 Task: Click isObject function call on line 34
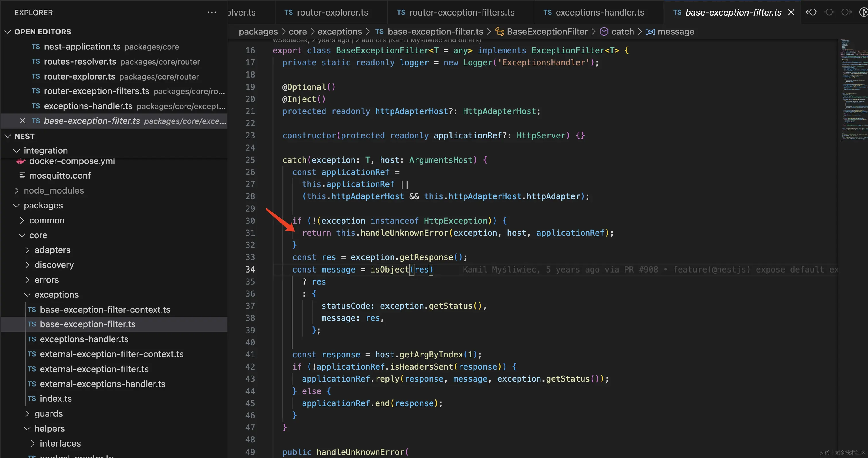point(390,269)
